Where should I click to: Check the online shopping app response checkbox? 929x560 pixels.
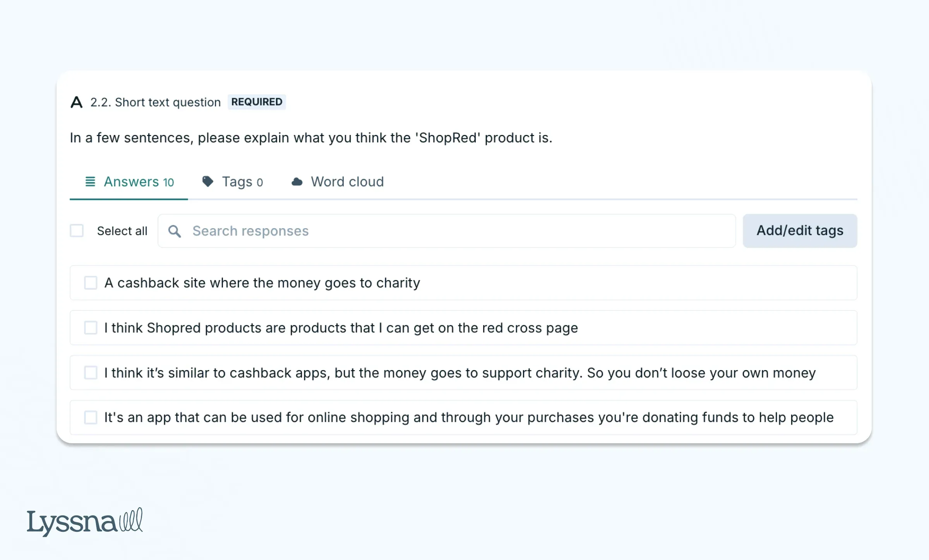[x=91, y=418]
